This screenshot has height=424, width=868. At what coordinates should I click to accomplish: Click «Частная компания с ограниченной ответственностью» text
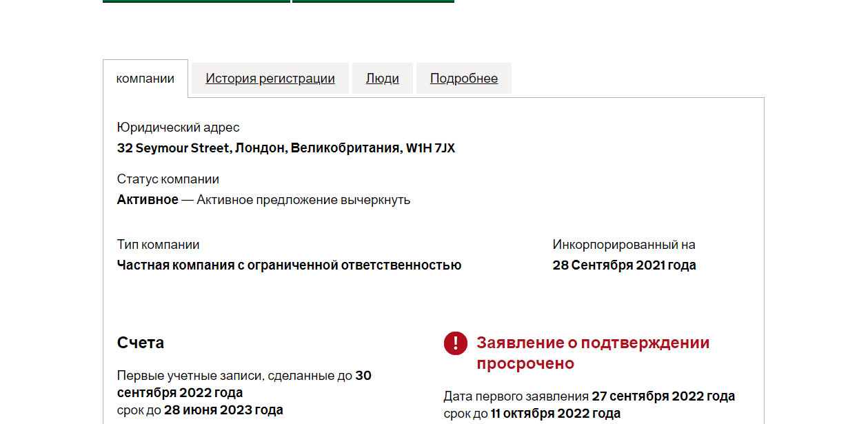coord(289,265)
